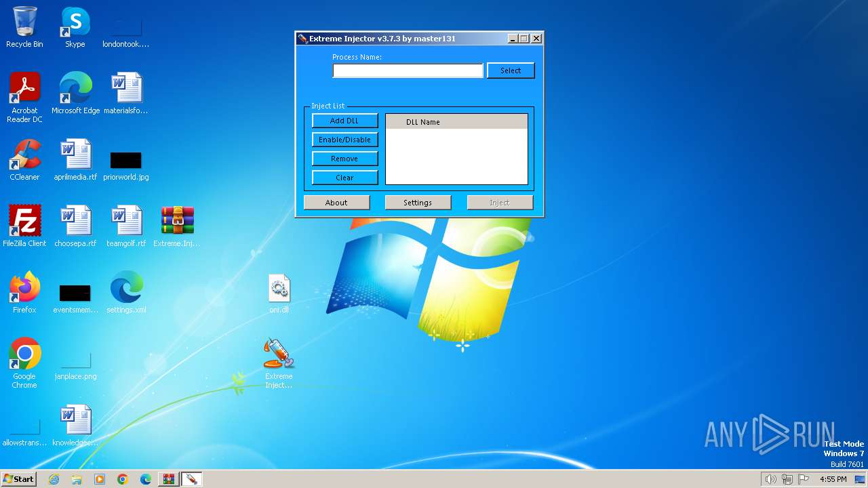868x488 pixels.
Task: Close the Extreme Injector window
Action: click(x=536, y=39)
